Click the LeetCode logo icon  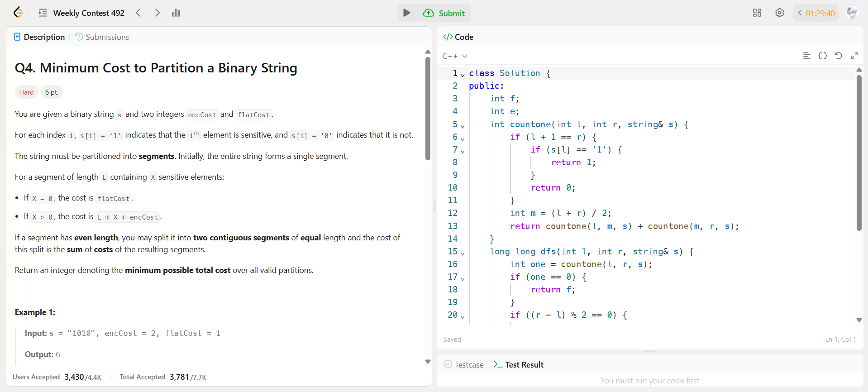tap(18, 13)
